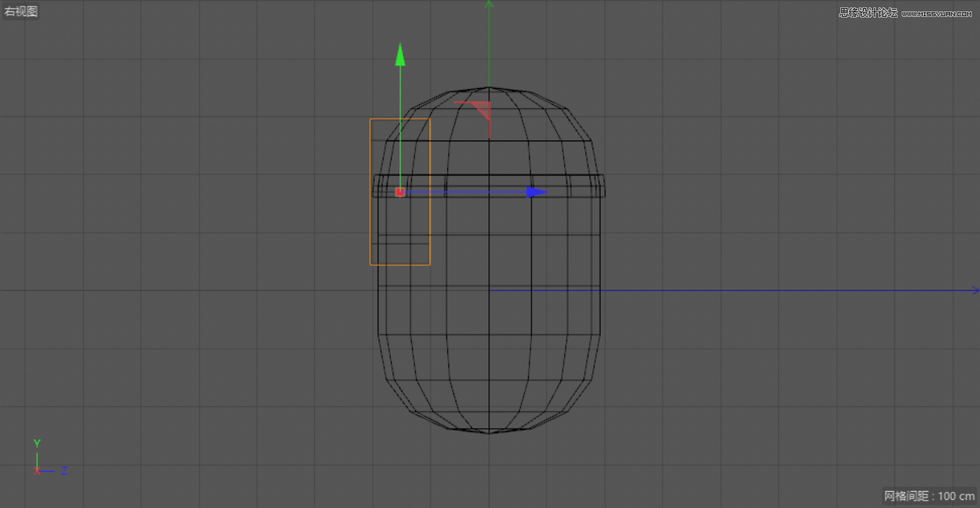980x508 pixels.
Task: Click the red X label on the orientation gizmo
Action: click(x=36, y=471)
